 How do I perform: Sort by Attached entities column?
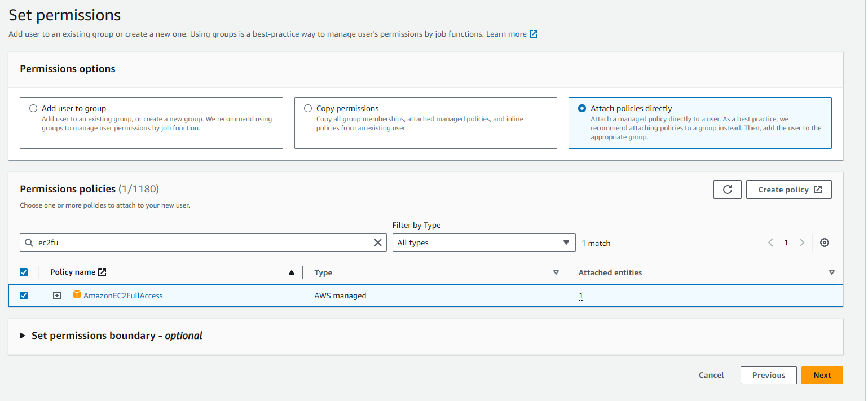(x=831, y=273)
